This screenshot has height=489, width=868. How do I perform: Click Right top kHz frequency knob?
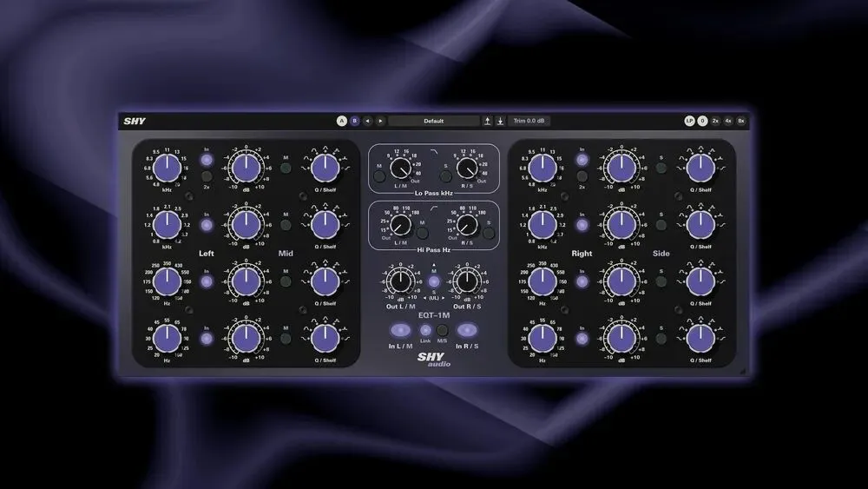point(542,169)
